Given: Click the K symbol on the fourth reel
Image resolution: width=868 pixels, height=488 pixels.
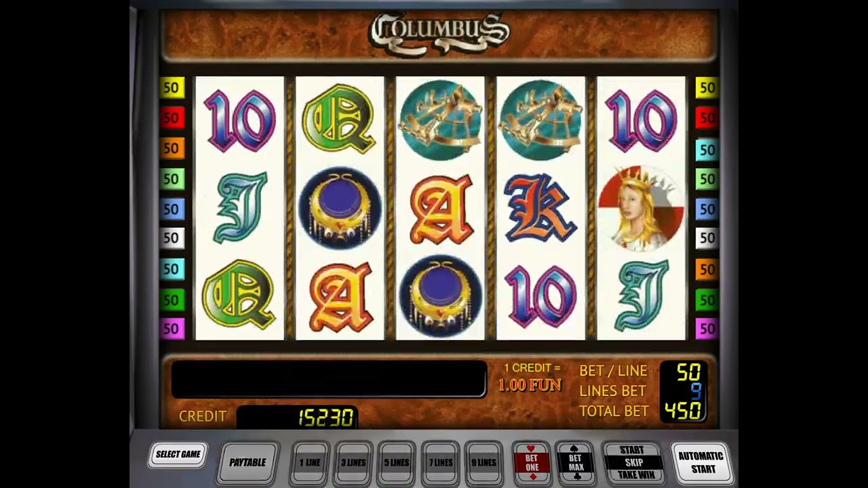Looking at the screenshot, I should pos(540,207).
